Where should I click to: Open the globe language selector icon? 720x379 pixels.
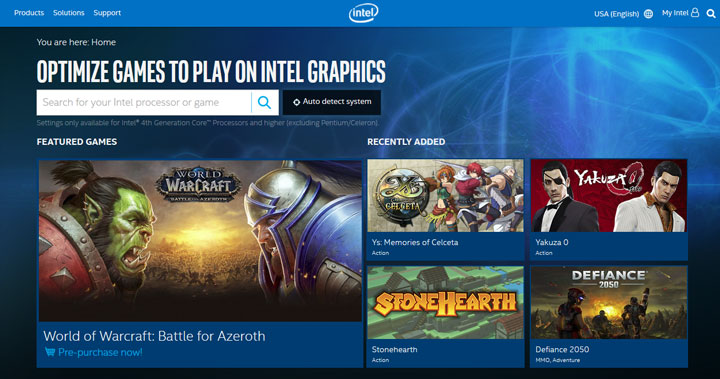(648, 14)
